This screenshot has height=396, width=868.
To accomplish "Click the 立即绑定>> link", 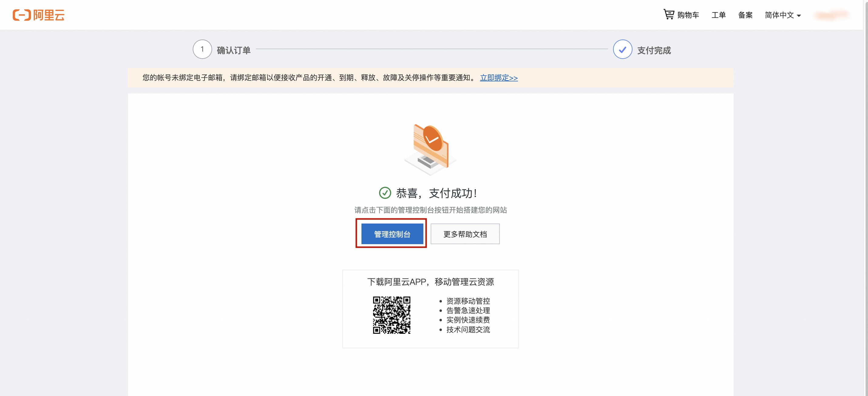I will pos(499,78).
